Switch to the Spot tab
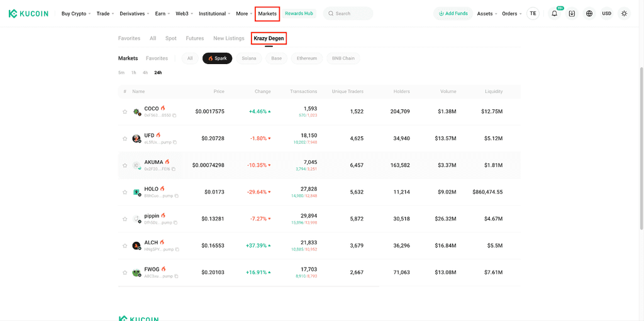Image resolution: width=644 pixels, height=321 pixels. click(171, 38)
